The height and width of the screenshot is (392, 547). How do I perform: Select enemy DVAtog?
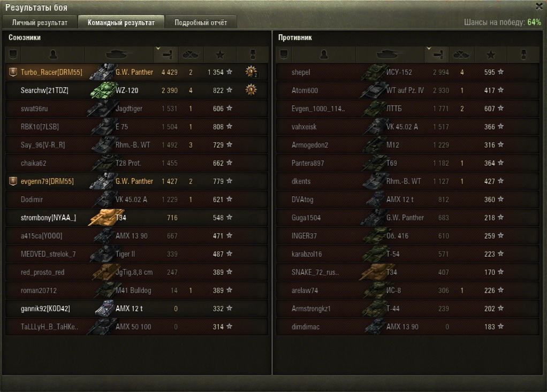pyautogui.click(x=302, y=199)
